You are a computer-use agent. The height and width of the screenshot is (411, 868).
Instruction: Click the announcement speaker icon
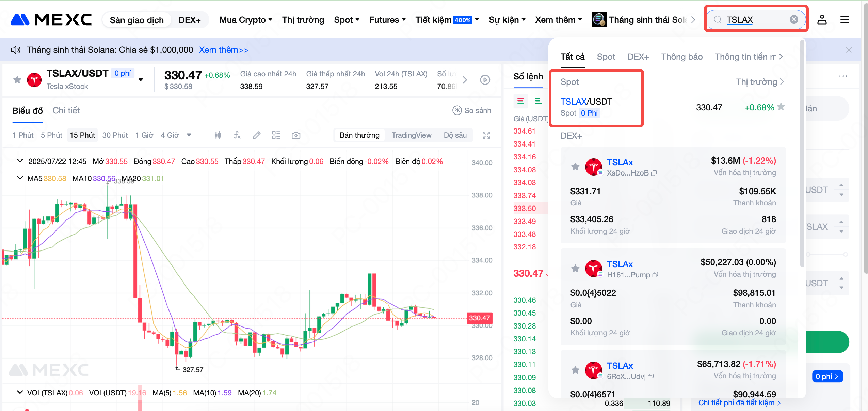16,50
